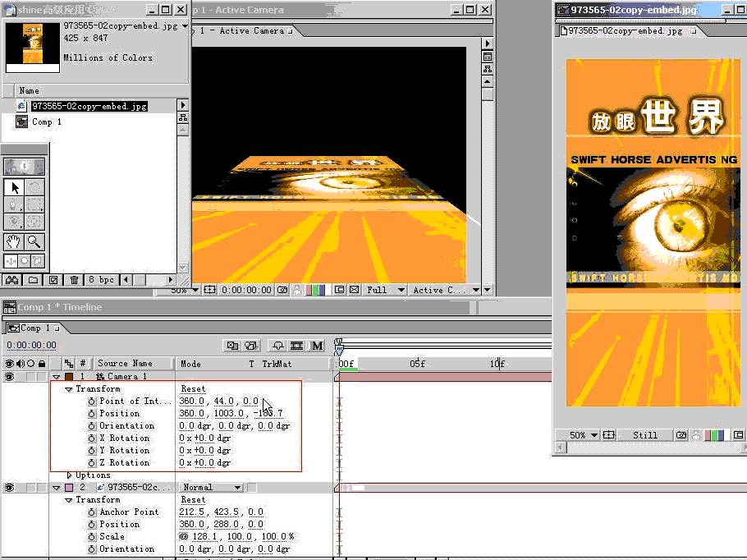Select the Hand tool
The image size is (747, 560).
point(14,242)
